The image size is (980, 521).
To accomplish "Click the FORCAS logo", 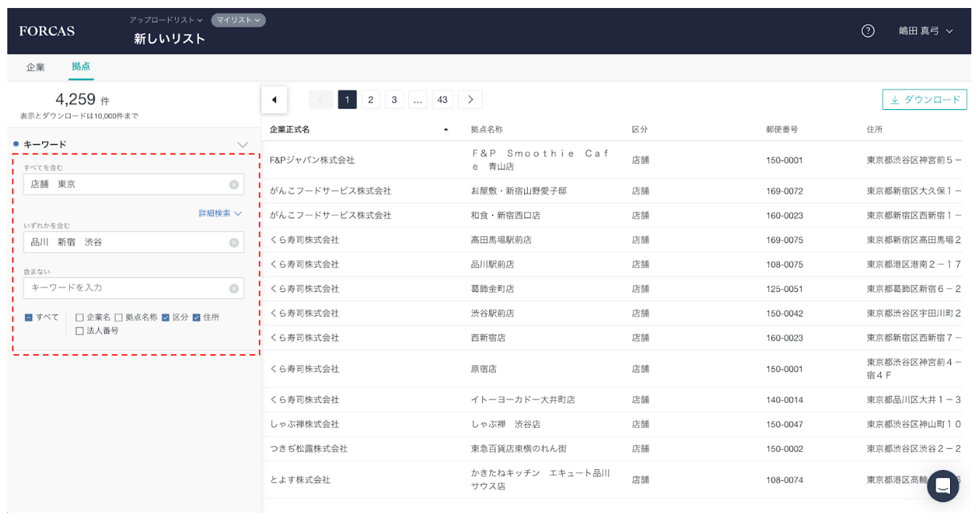I will (x=47, y=31).
